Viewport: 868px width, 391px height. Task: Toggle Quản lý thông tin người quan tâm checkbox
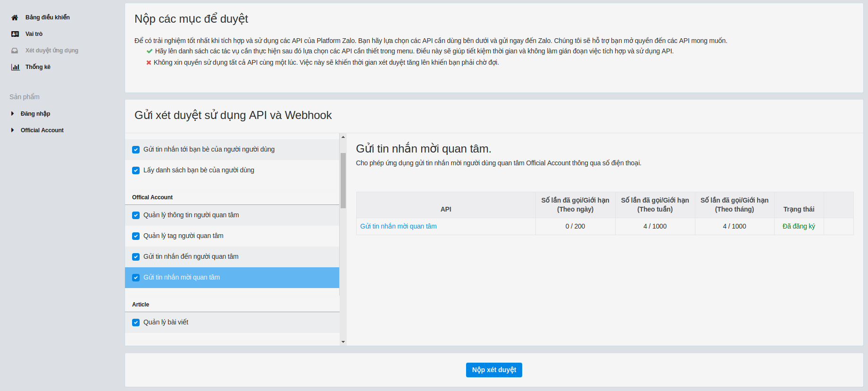point(136,215)
